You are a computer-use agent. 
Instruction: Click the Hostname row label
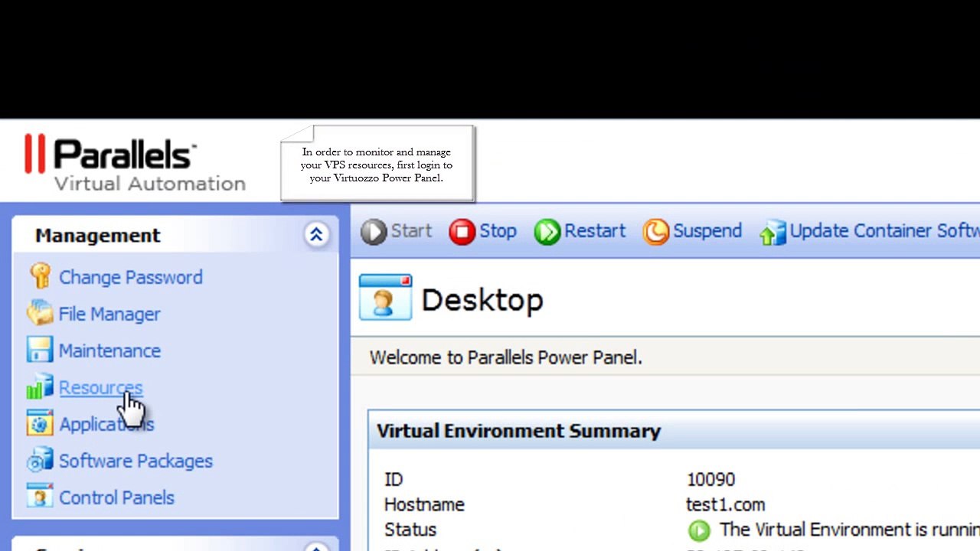[424, 504]
